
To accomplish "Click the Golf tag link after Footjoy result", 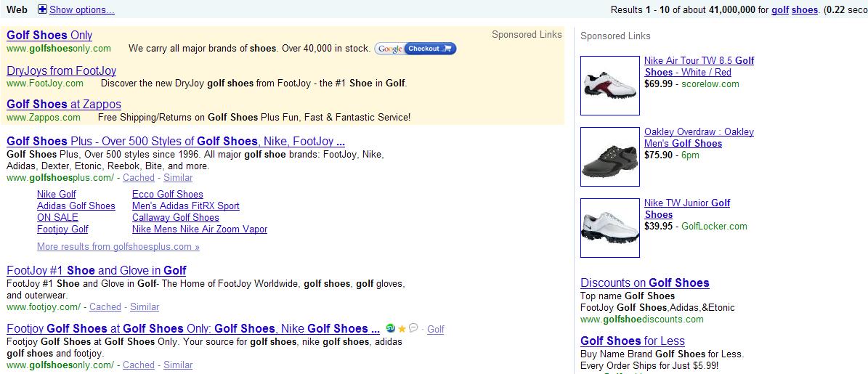I will (x=436, y=329).
